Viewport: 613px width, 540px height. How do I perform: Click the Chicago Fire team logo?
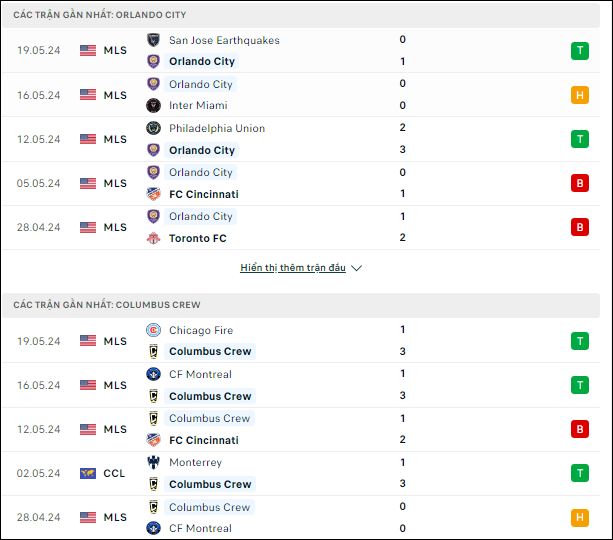(153, 330)
